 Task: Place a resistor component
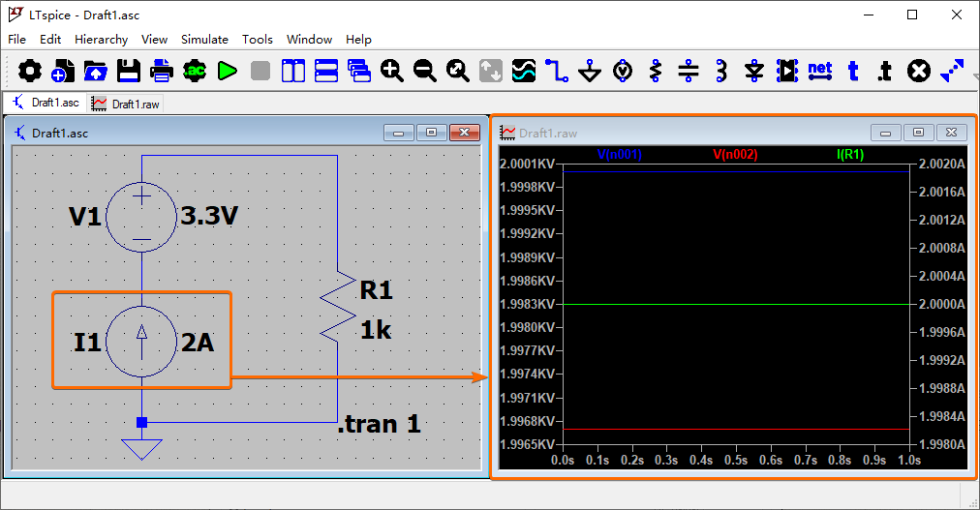coord(655,72)
